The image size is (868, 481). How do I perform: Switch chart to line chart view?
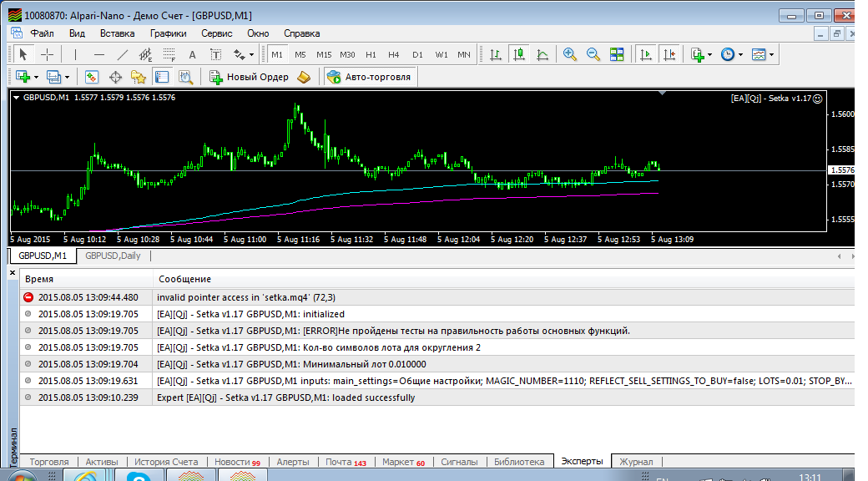(x=542, y=54)
